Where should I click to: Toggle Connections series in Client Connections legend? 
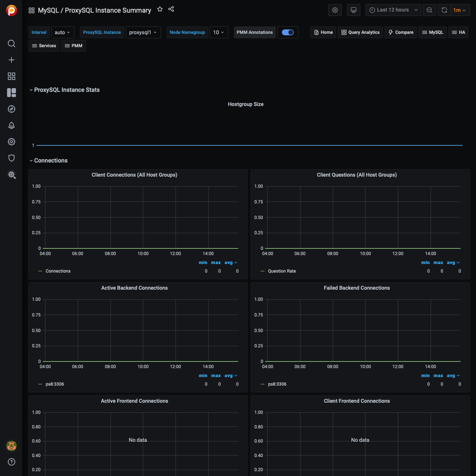(58, 271)
